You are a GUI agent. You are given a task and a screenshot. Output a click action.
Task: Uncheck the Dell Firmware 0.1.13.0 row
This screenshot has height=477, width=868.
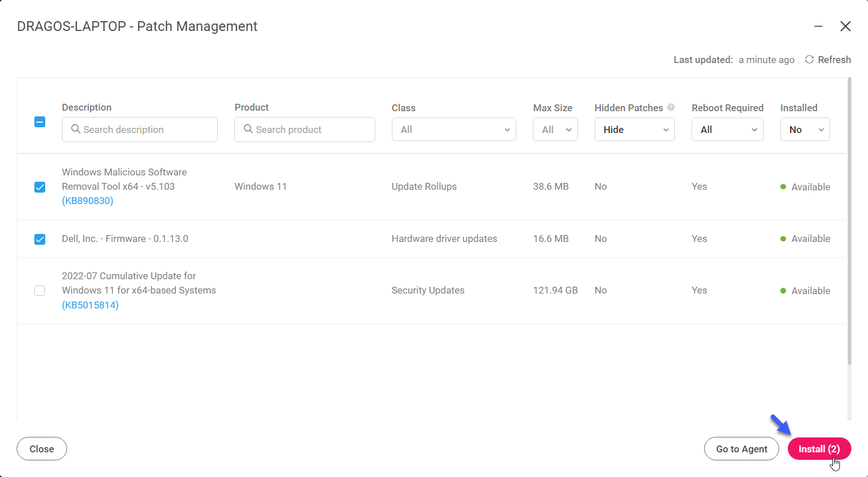[40, 239]
